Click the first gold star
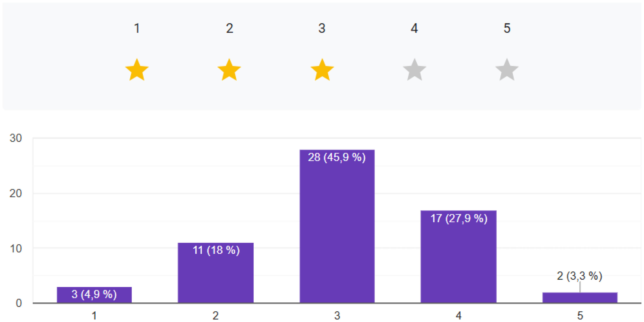644x322 pixels. coord(137,70)
